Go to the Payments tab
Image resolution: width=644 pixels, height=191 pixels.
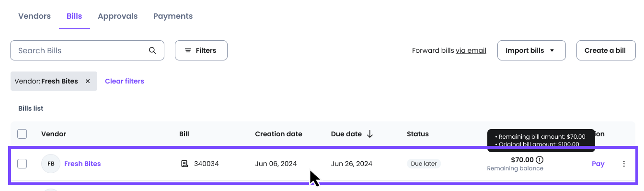pyautogui.click(x=173, y=16)
